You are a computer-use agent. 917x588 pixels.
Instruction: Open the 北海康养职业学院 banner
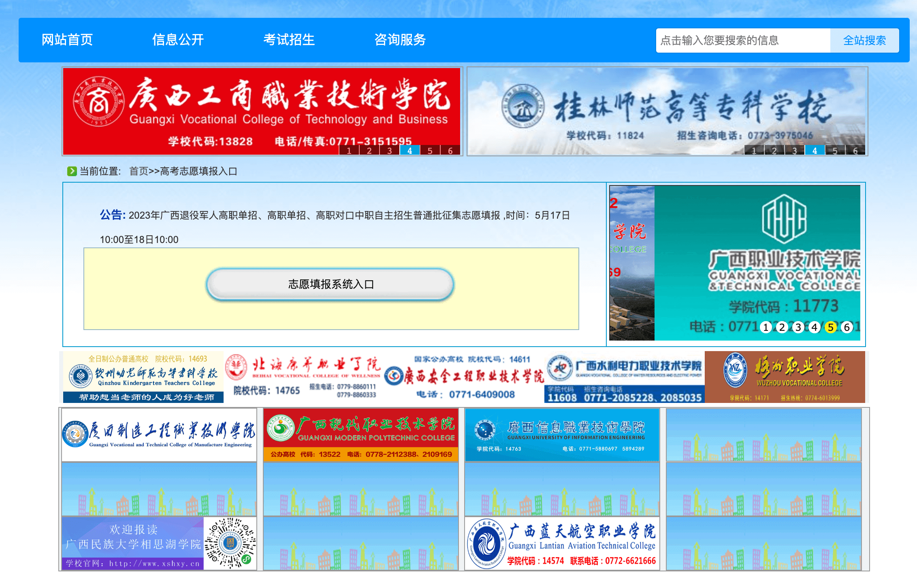(x=304, y=377)
